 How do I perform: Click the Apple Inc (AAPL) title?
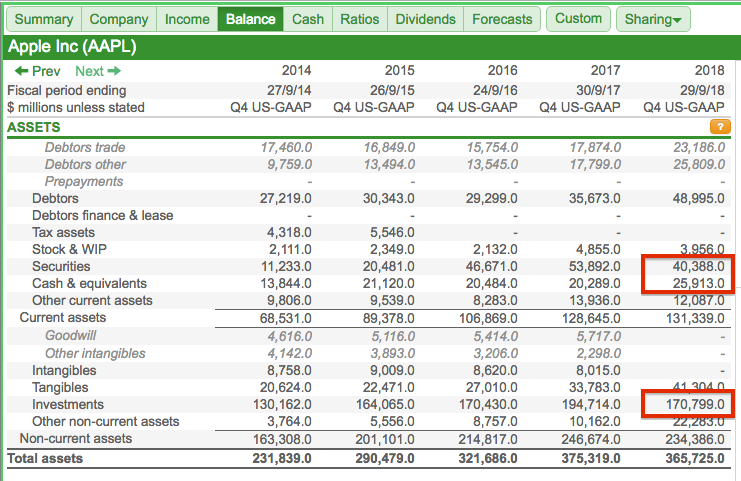(x=72, y=46)
